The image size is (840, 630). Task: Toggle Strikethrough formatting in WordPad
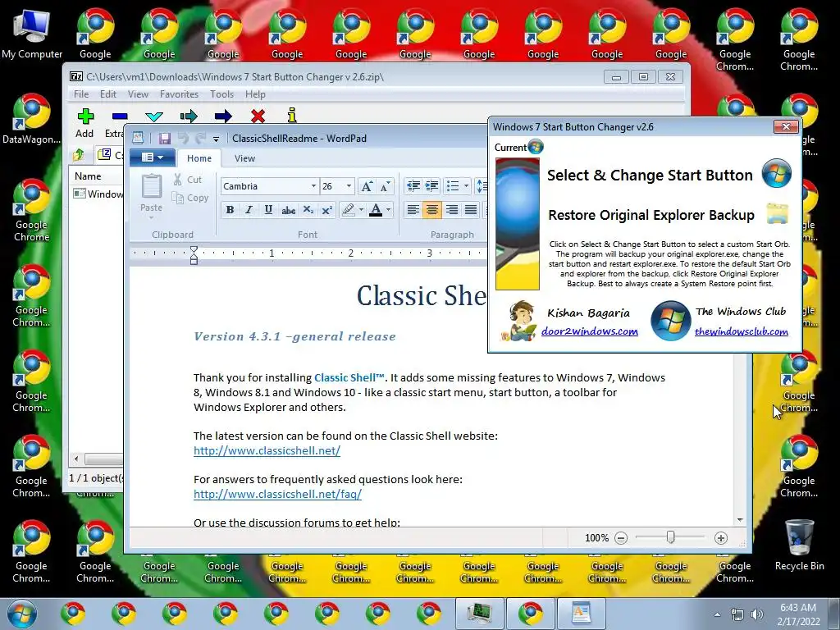[288, 210]
